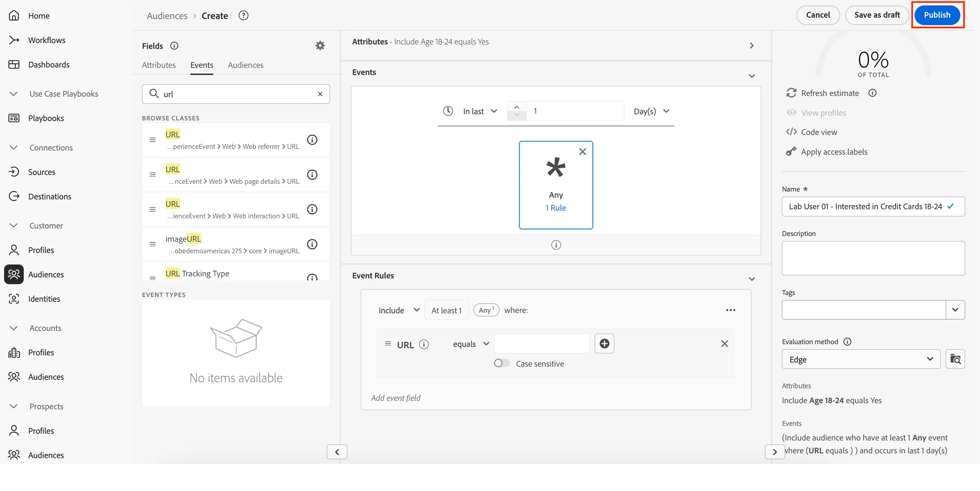Switch to the Attributes fields tab

click(159, 65)
